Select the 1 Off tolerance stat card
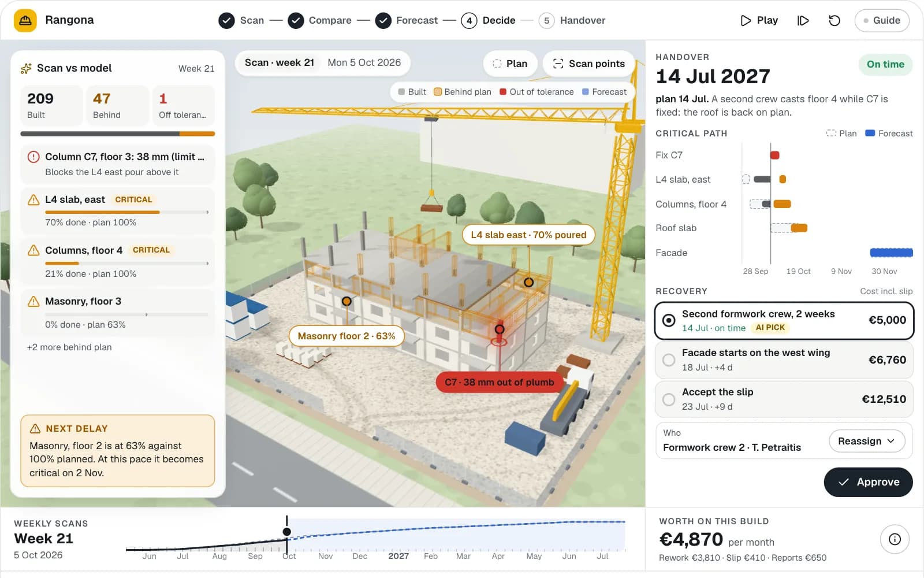This screenshot has height=578, width=924. (x=184, y=106)
